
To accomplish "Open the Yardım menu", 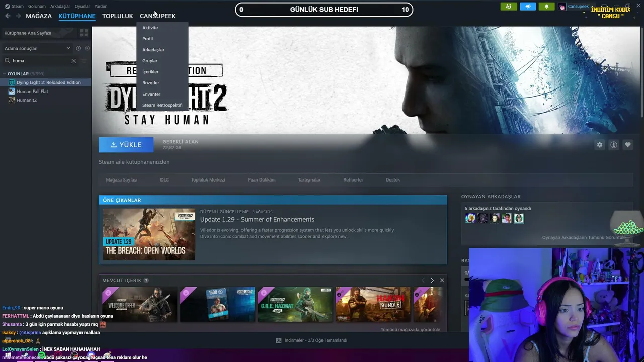I will coord(101,6).
